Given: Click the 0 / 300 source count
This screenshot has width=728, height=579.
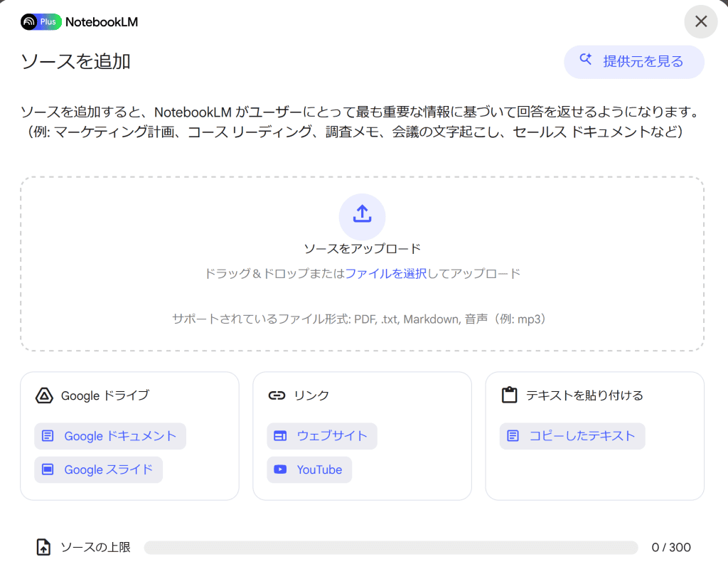Looking at the screenshot, I should coord(671,548).
